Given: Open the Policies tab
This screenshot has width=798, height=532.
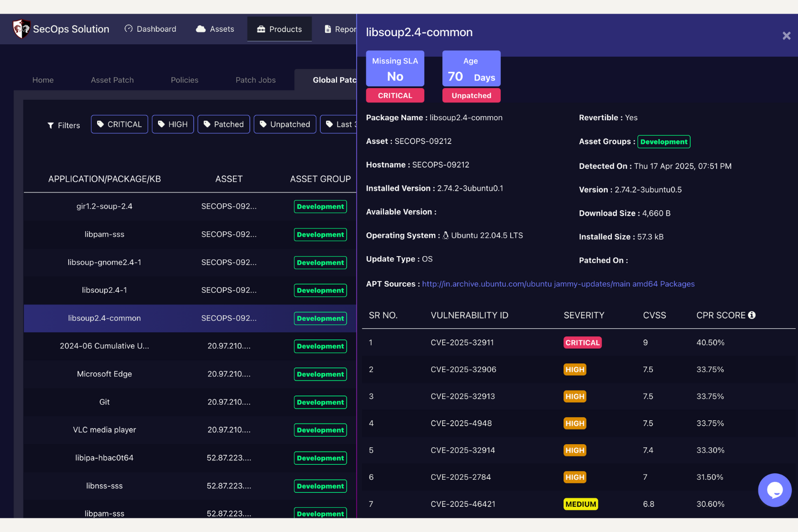Looking at the screenshot, I should [184, 80].
